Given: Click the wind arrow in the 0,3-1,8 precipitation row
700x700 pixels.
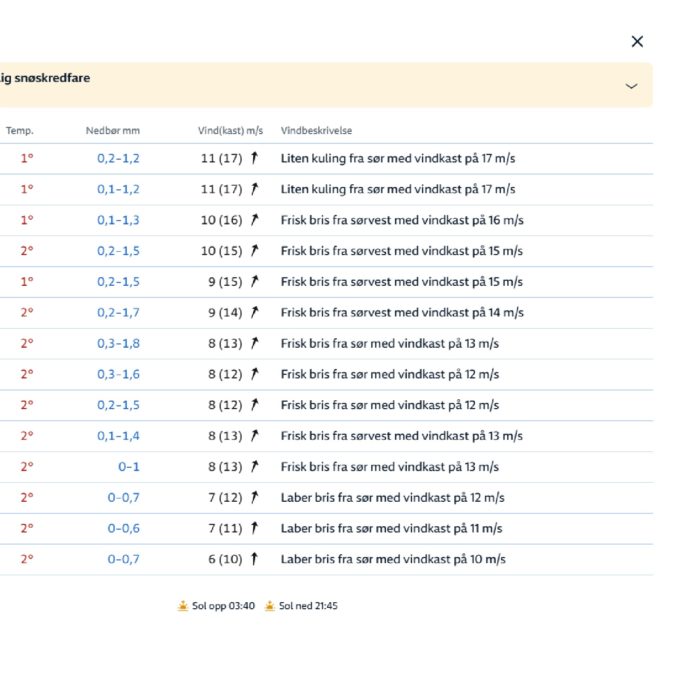Looking at the screenshot, I should tap(254, 343).
